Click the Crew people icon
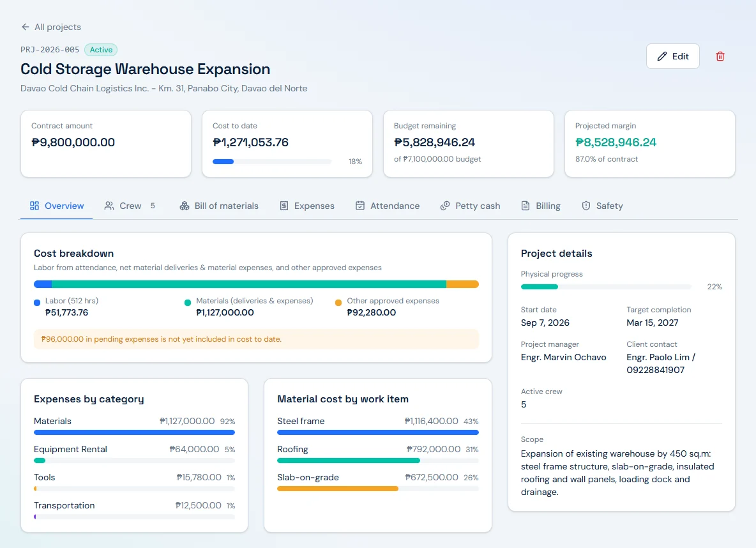Screen dimensions: 756x548 click(x=109, y=206)
